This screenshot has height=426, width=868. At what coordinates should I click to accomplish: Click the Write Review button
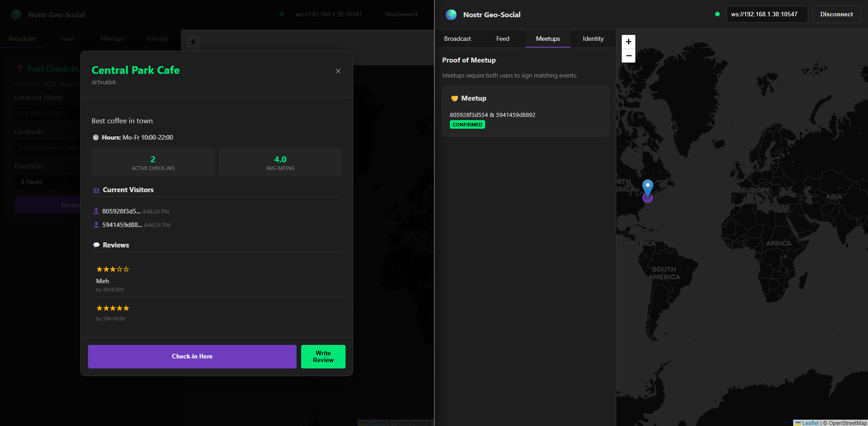pos(323,357)
